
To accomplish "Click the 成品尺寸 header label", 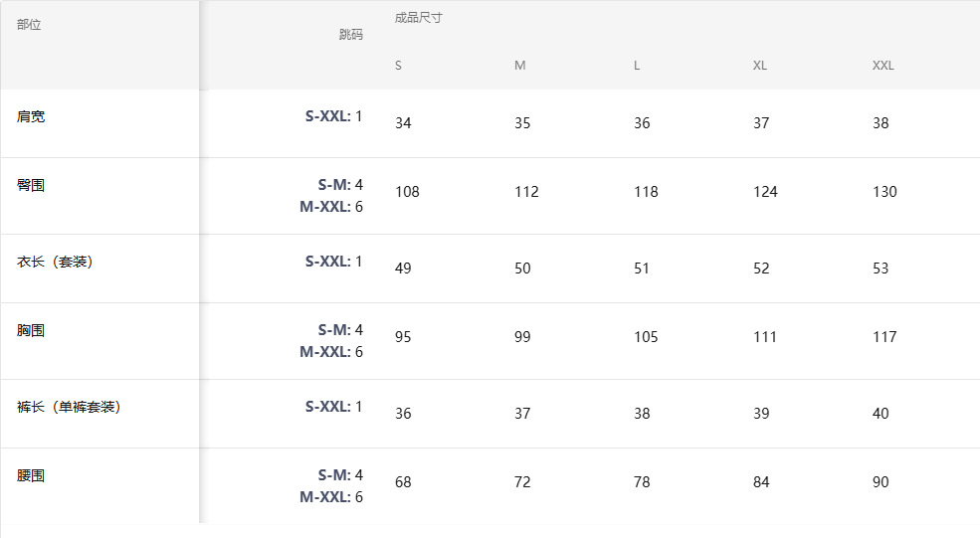I will 418,18.
